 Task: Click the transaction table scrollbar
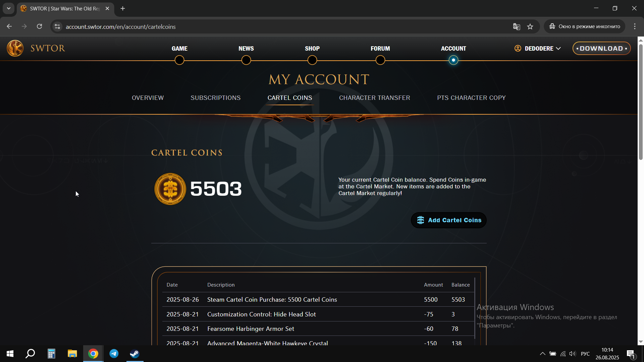475,308
